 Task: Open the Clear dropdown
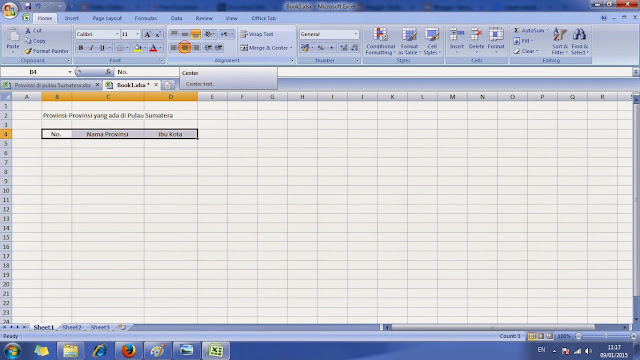point(526,51)
